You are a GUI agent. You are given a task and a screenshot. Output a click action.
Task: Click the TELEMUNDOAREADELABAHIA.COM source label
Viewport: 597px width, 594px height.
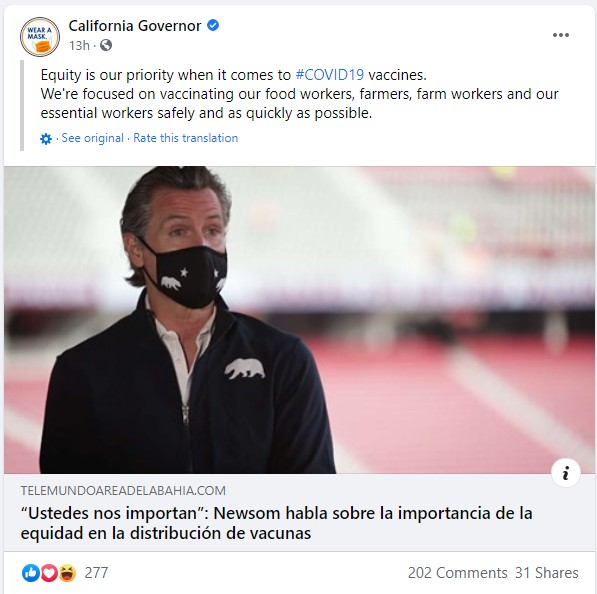(123, 490)
